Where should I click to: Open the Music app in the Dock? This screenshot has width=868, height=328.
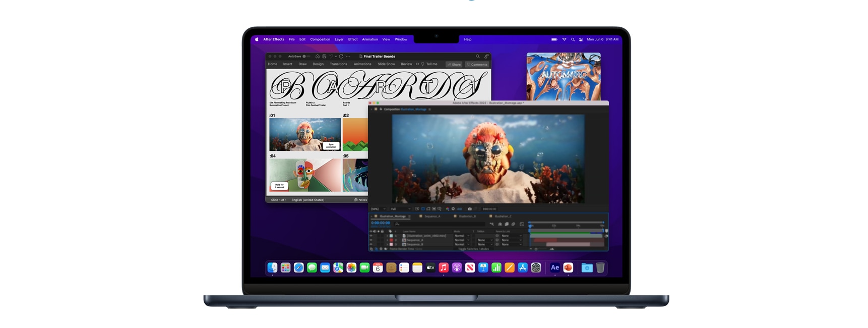coord(444,268)
